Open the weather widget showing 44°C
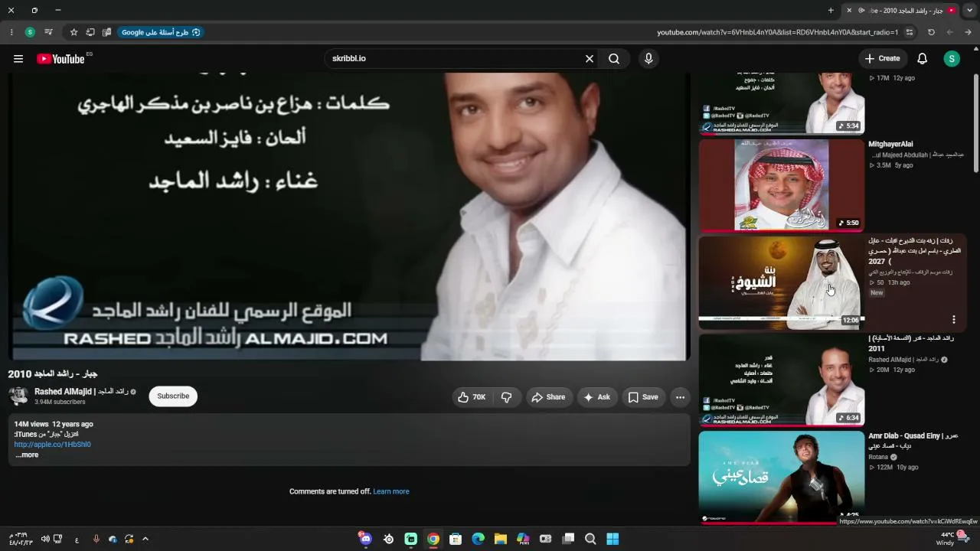The width and height of the screenshot is (980, 551). tap(952, 539)
